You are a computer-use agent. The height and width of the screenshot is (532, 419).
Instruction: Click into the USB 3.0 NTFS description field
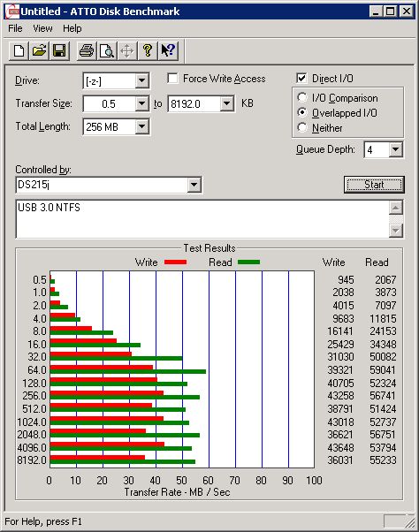[x=202, y=219]
